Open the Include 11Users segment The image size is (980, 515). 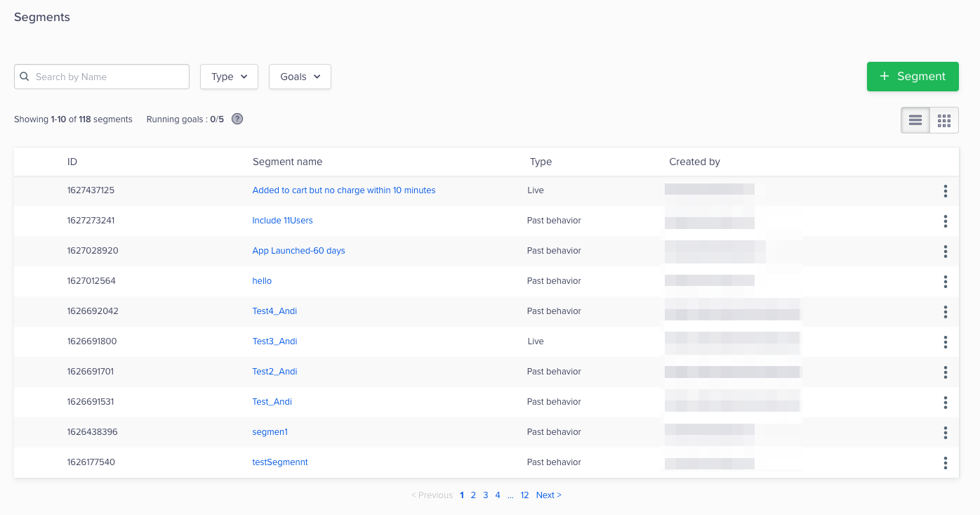pos(282,221)
